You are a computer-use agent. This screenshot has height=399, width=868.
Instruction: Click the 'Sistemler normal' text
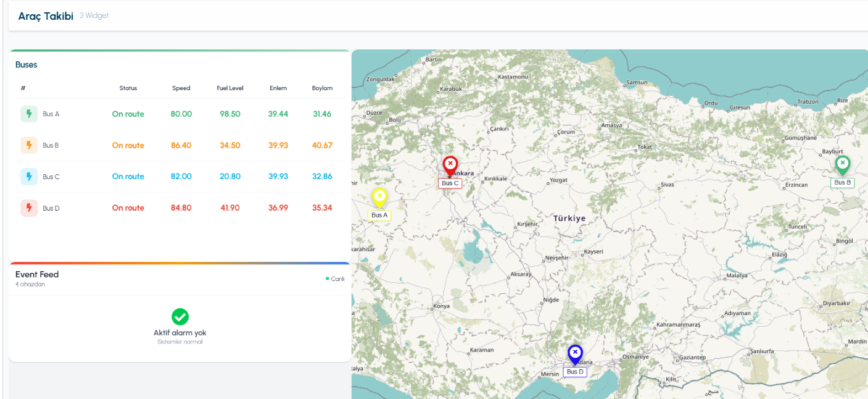[180, 342]
